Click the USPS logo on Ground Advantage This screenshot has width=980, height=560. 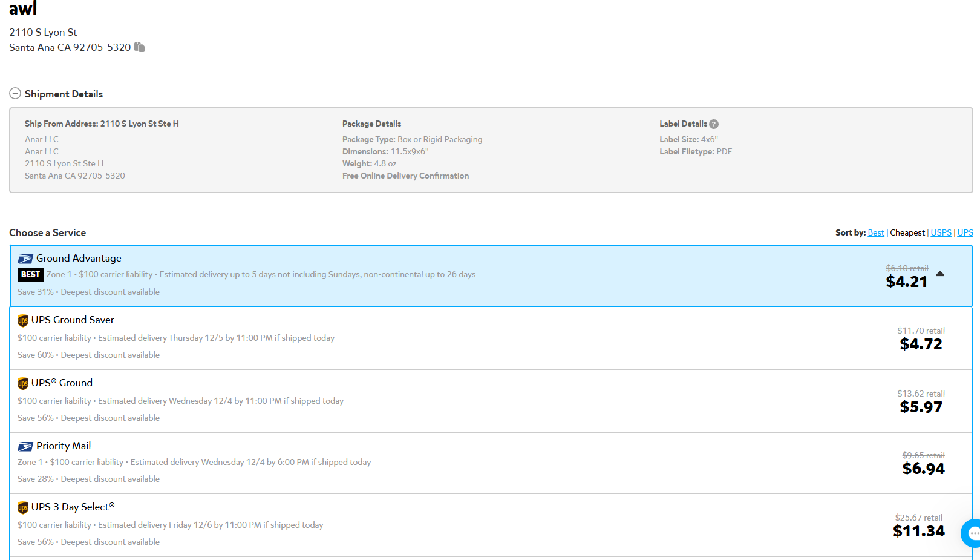tap(25, 259)
